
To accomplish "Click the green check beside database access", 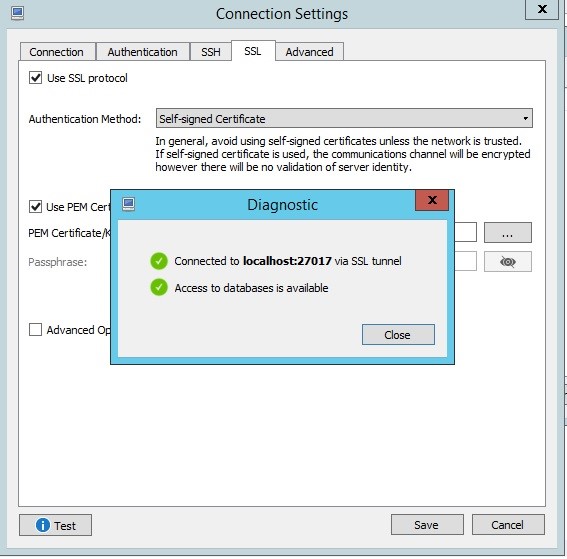I will (x=159, y=288).
